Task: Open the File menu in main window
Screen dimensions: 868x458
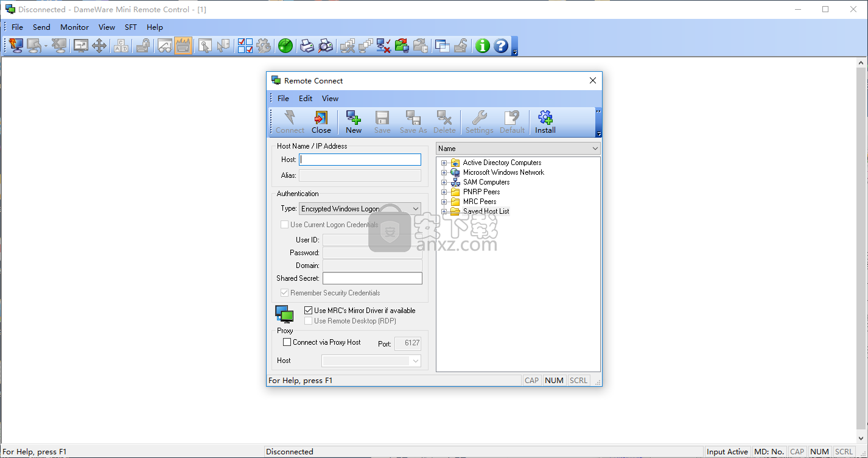Action: click(x=18, y=27)
